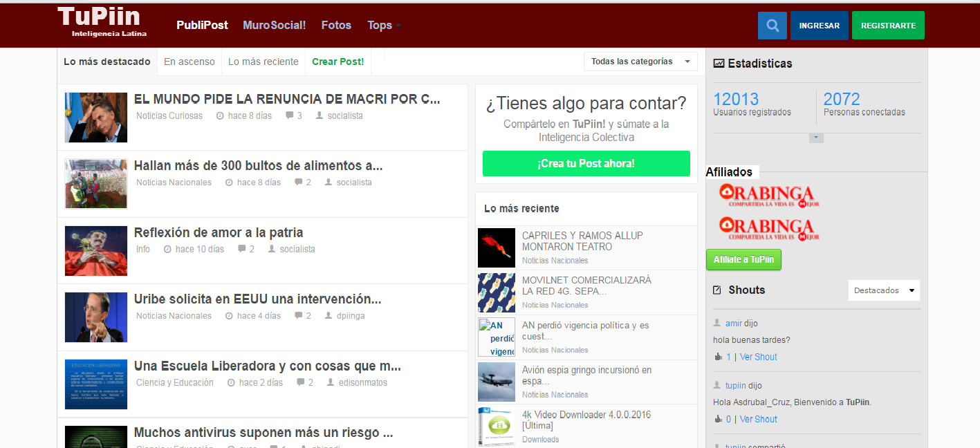The image size is (980, 448).
Task: Click the 2072 Personas conectadas figure
Action: [x=842, y=99]
